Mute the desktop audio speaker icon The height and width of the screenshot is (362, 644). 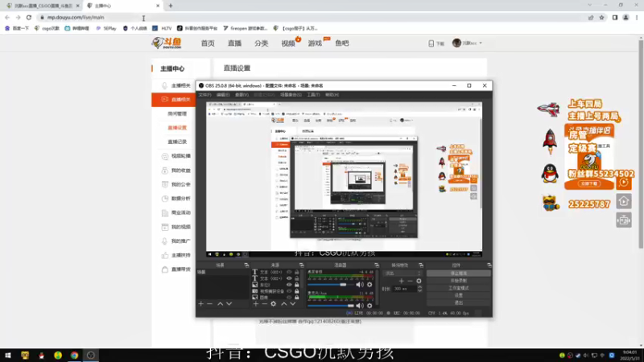point(360,285)
